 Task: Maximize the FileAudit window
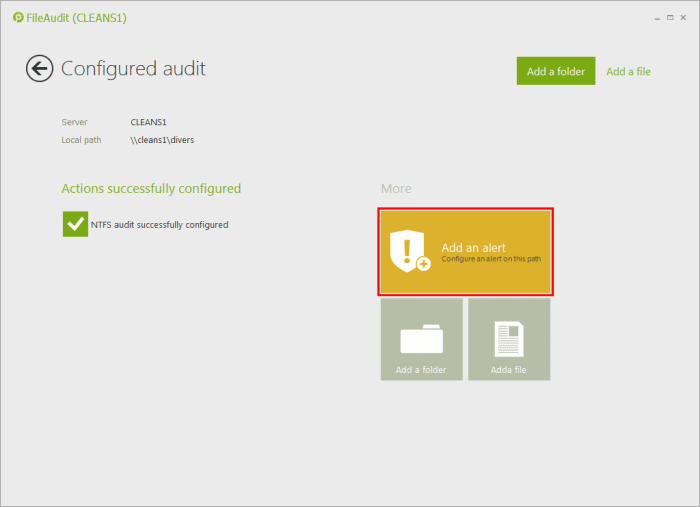(x=670, y=17)
